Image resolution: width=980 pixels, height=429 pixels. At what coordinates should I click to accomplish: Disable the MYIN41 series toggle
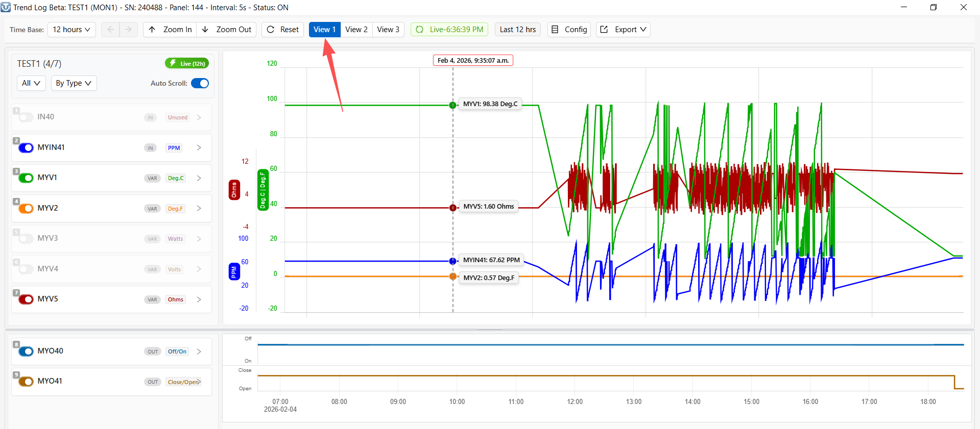coord(26,148)
